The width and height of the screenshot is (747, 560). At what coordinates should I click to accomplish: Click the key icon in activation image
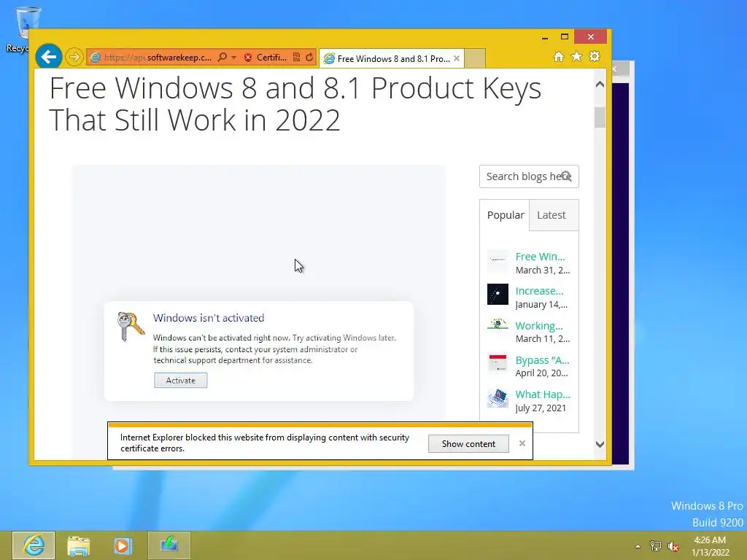pos(130,326)
